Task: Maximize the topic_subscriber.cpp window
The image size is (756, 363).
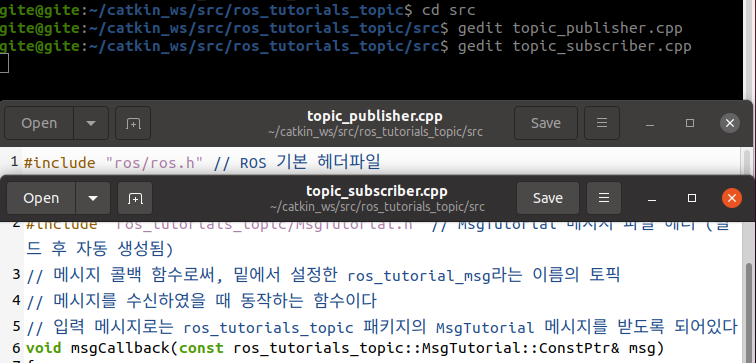Action: [x=692, y=198]
